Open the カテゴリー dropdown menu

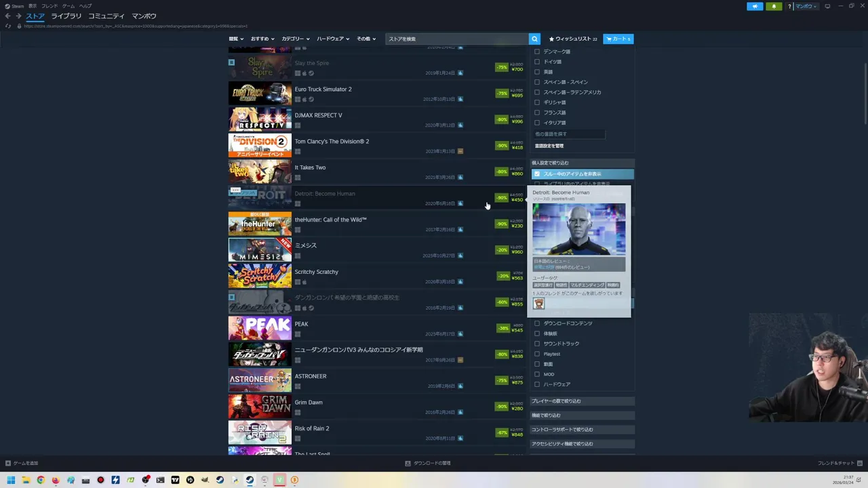coord(295,39)
